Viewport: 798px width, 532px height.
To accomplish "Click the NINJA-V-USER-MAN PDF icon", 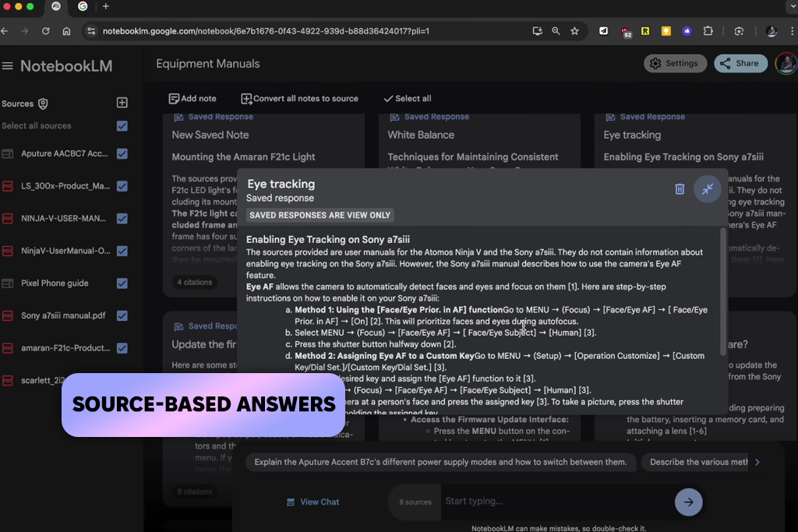I will 8,219.
